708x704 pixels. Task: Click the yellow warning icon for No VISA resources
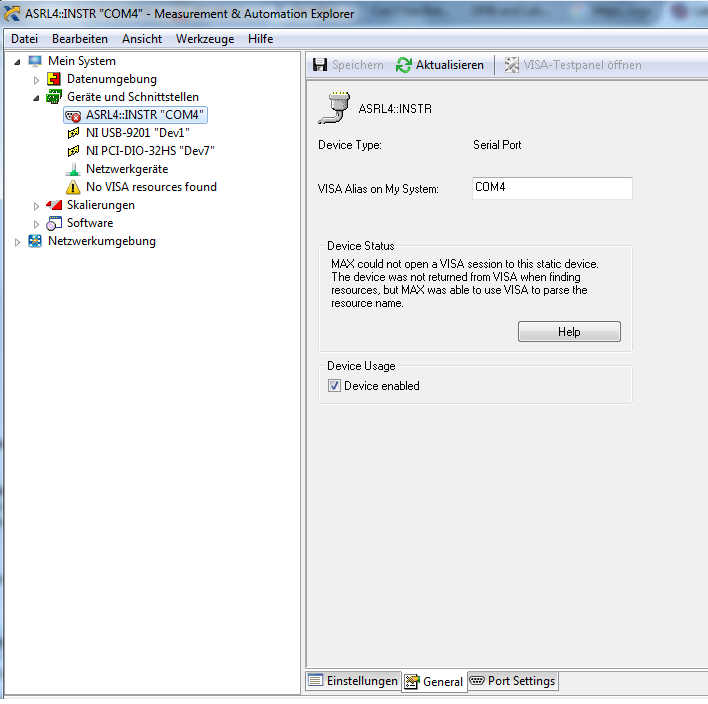(x=73, y=187)
